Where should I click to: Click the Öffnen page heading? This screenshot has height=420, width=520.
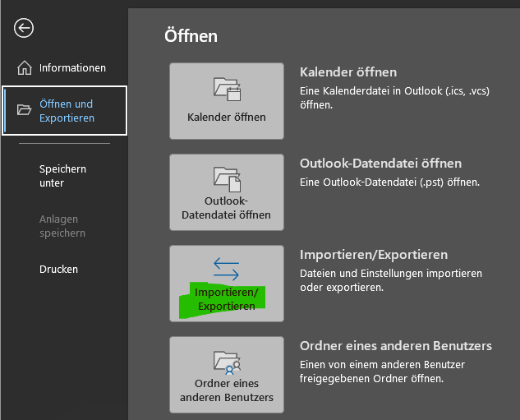pyautogui.click(x=191, y=36)
